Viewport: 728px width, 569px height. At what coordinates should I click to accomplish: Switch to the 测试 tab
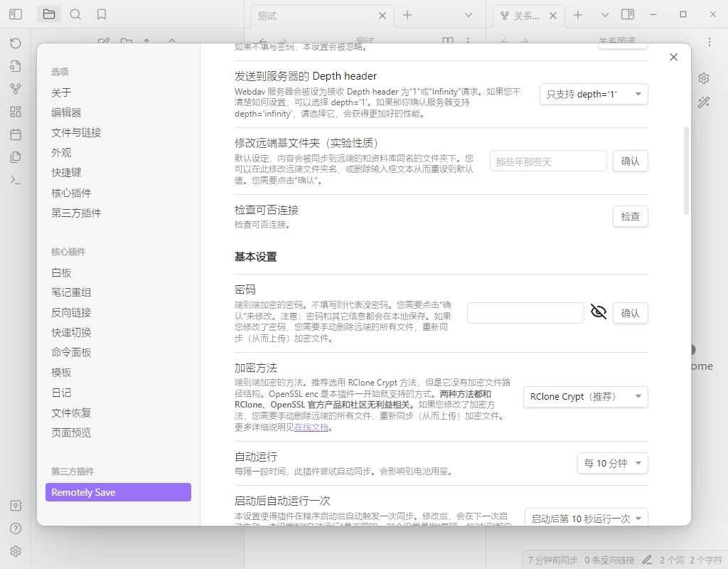coord(322,16)
